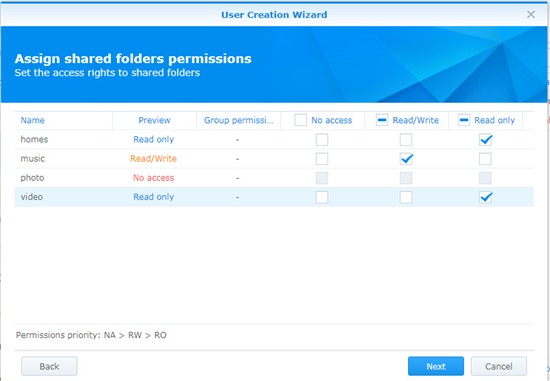Select the photo folder row

[274, 178]
